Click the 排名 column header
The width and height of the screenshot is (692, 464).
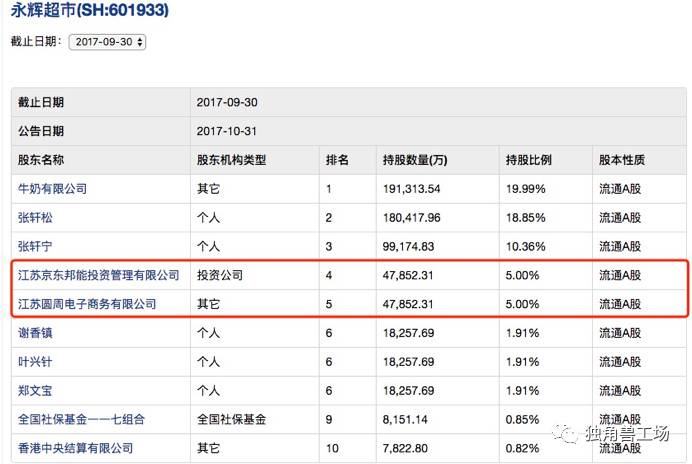point(337,160)
